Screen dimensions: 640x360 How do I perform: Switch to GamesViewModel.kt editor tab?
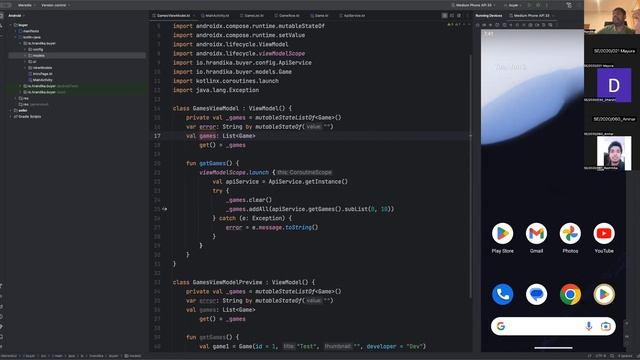(173, 16)
